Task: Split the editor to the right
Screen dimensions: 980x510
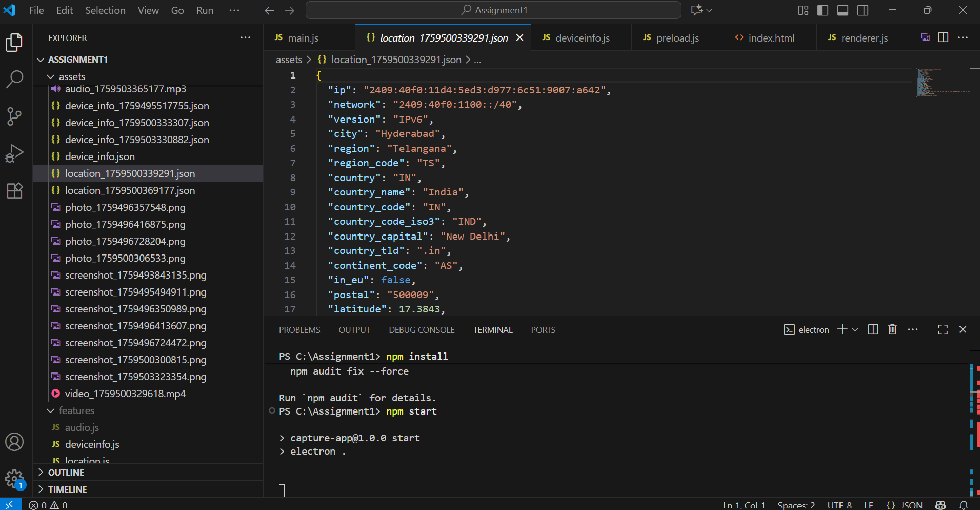Action: click(x=943, y=37)
